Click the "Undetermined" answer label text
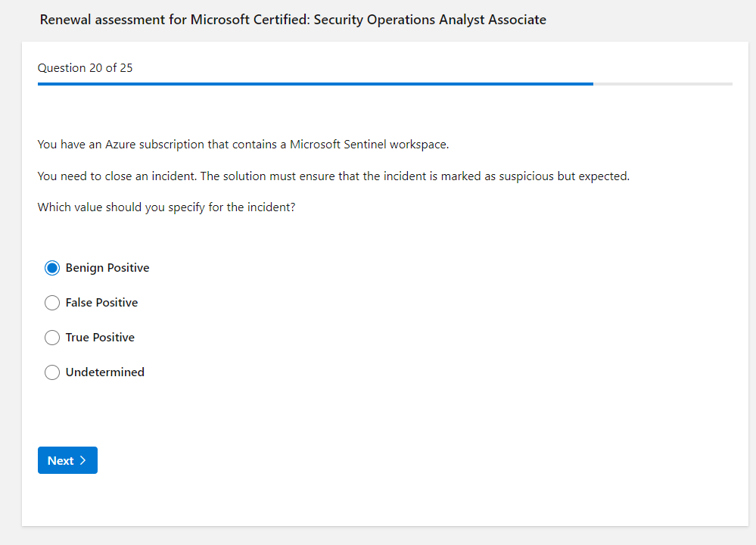 [x=105, y=372]
